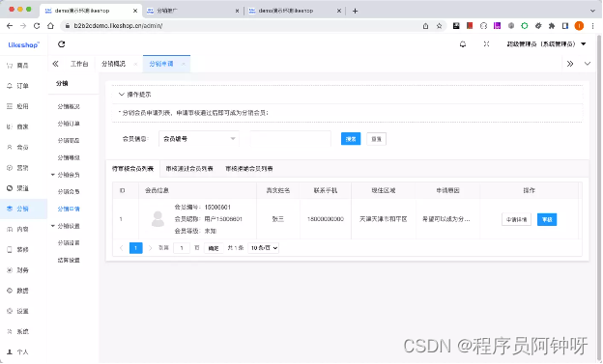Open a new browser tab with the plus
This screenshot has height=364, width=603.
[x=355, y=11]
